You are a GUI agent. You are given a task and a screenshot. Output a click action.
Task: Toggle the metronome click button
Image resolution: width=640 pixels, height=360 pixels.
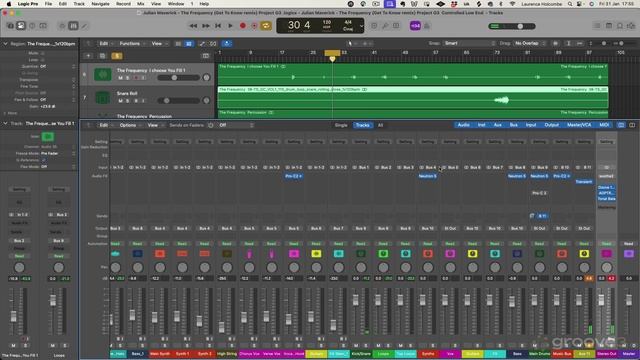point(427,26)
